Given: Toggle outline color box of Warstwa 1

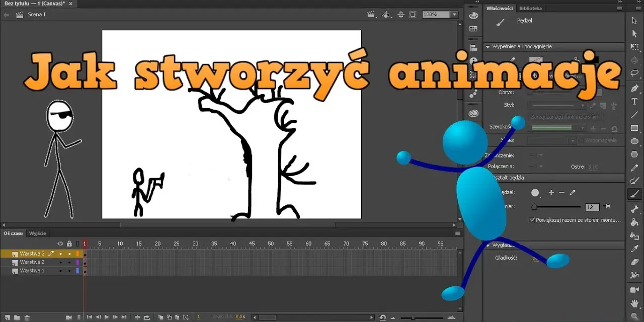Looking at the screenshot, I should (x=77, y=271).
